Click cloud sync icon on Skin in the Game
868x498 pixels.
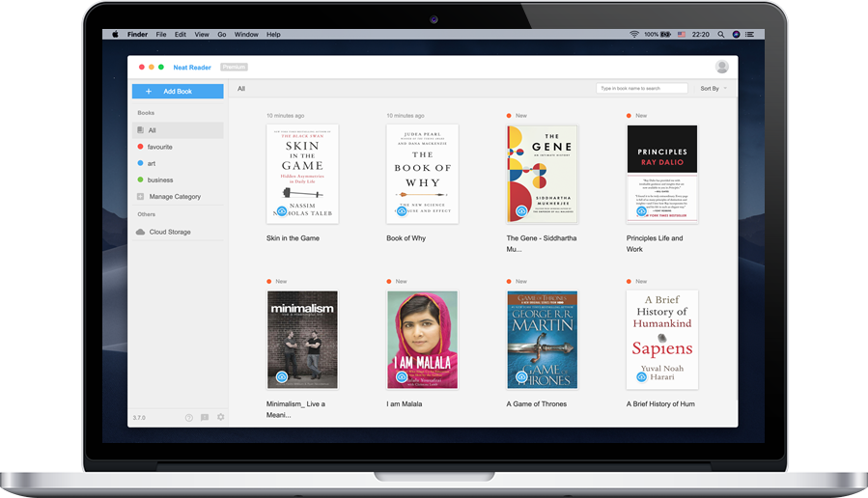click(282, 210)
